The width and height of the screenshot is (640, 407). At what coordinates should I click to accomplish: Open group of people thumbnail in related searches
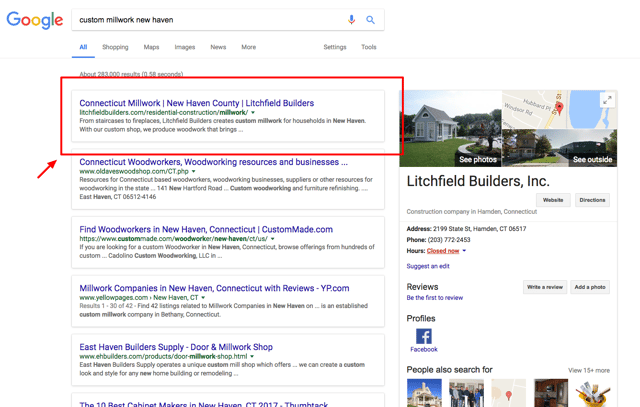[x=466, y=393]
